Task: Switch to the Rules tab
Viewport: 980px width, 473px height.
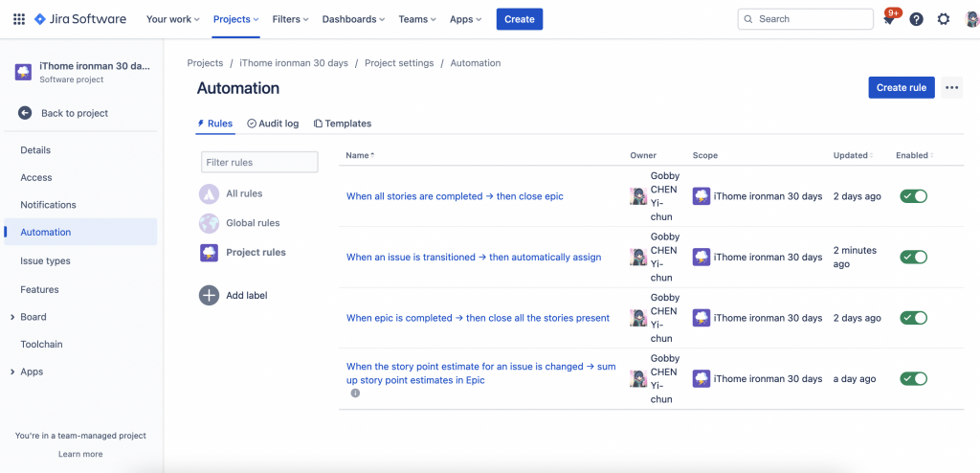Action: point(215,124)
